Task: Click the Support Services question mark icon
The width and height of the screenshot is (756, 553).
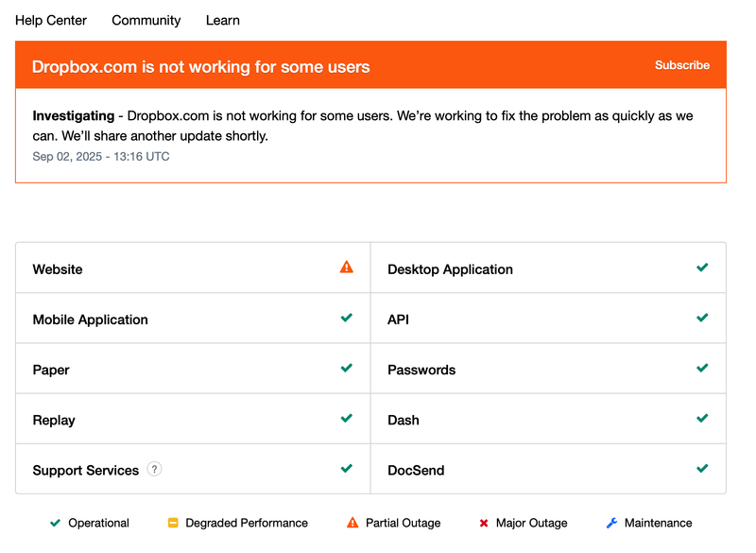Action: point(154,469)
